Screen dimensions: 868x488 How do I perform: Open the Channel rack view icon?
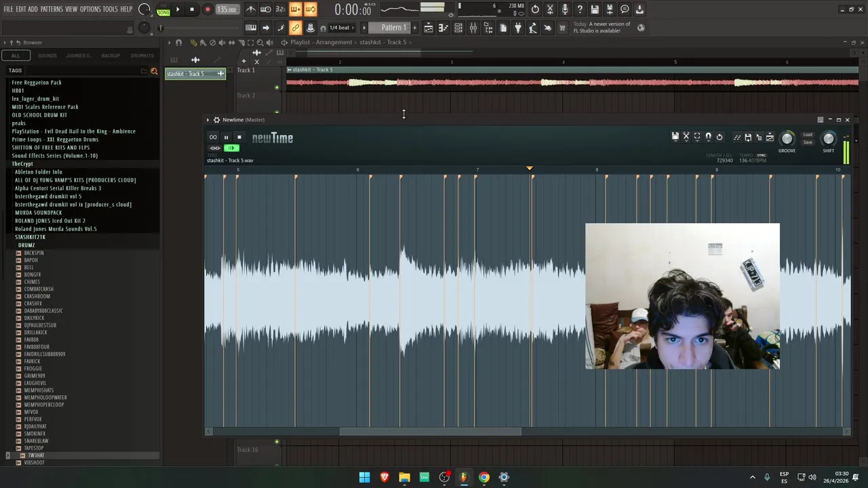point(458,28)
